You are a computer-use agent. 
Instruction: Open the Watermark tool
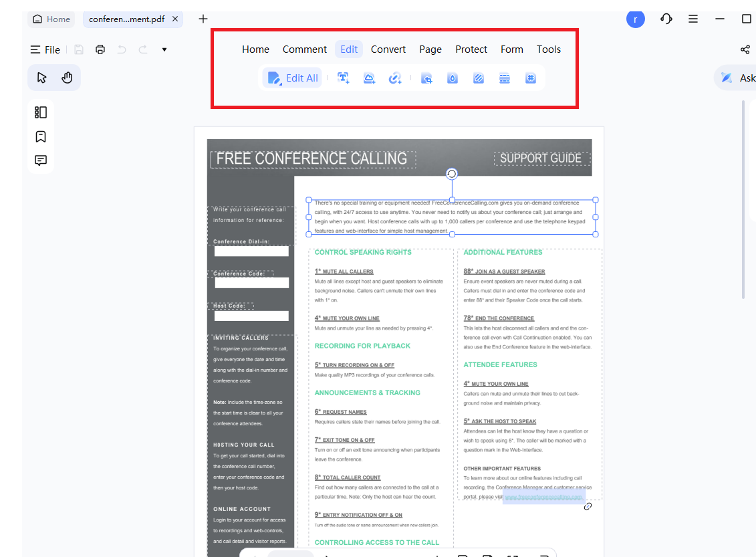(x=453, y=78)
